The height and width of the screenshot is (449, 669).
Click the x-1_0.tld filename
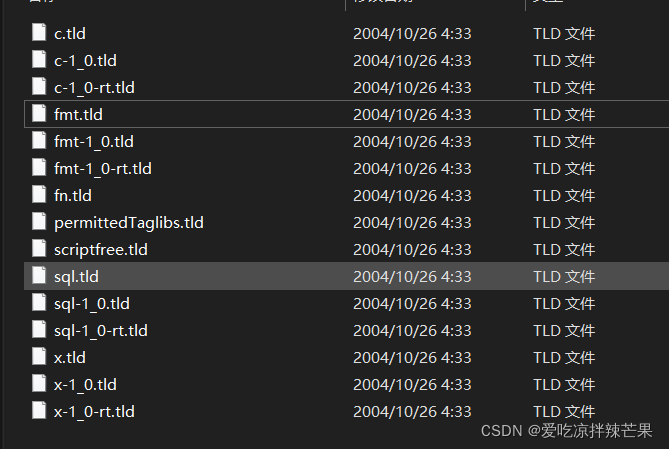(x=85, y=385)
